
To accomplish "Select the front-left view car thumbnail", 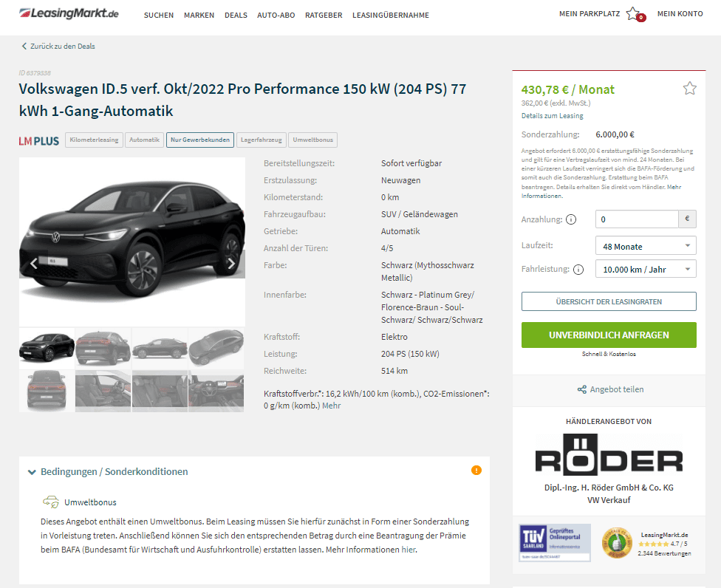I will point(47,348).
